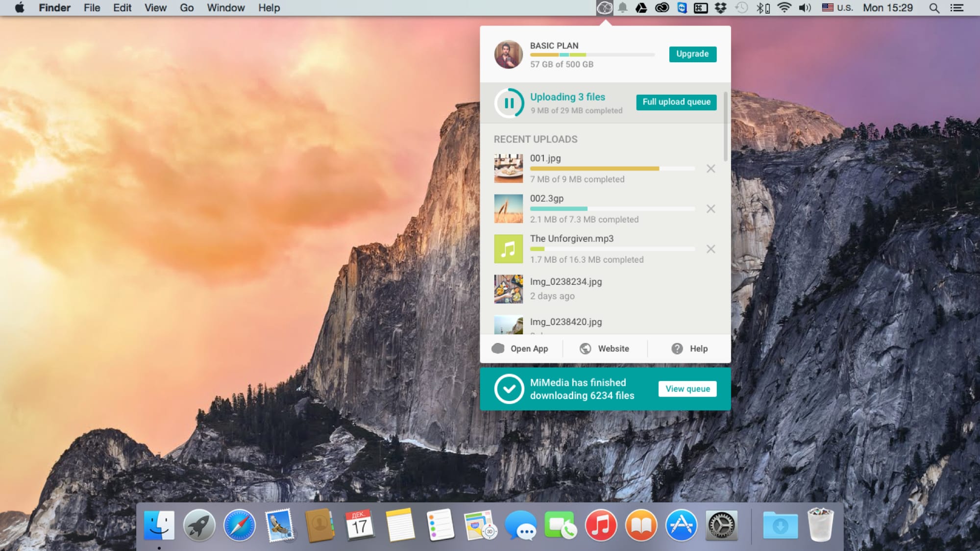Open App via cloud icon
Image resolution: width=980 pixels, height=551 pixels.
[498, 349]
